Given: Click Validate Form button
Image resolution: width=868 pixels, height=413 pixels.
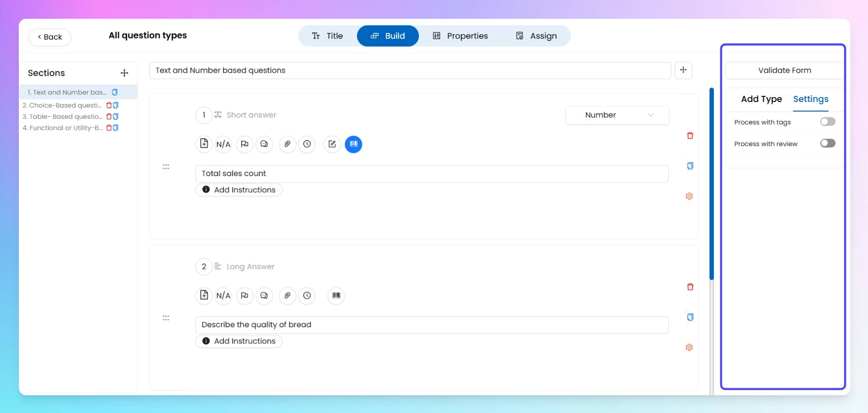Looking at the screenshot, I should click(x=784, y=71).
